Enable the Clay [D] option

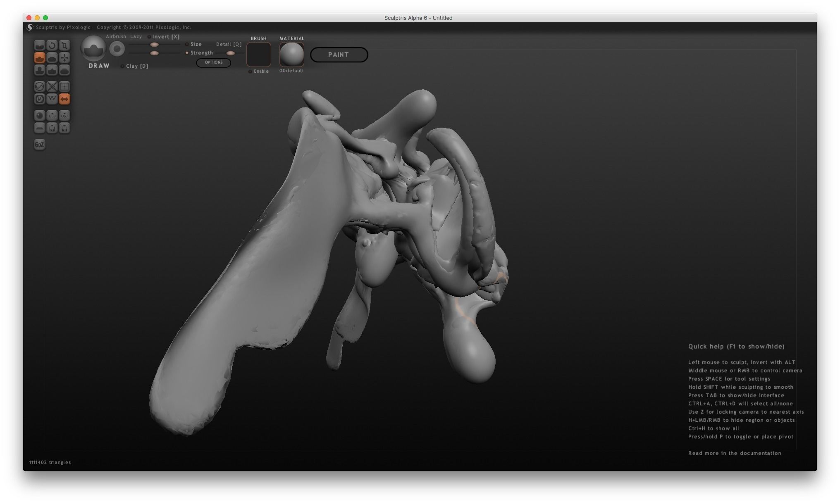(134, 66)
